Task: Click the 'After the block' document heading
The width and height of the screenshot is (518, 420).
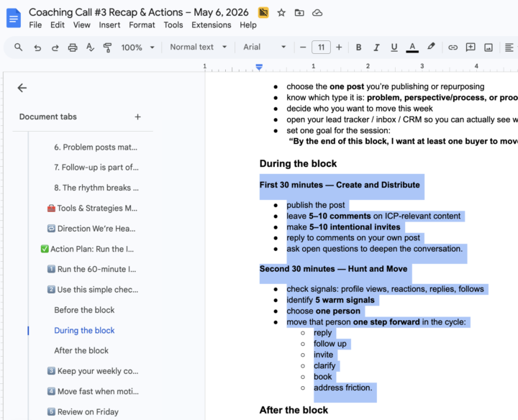Action: click(294, 410)
